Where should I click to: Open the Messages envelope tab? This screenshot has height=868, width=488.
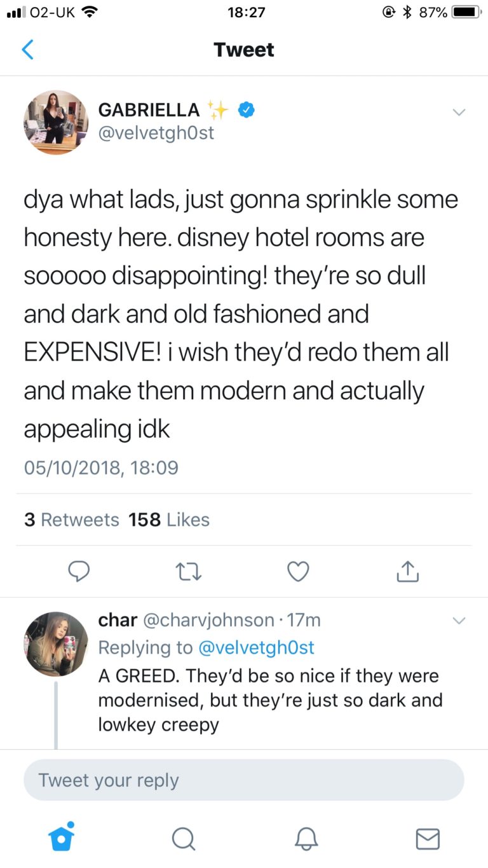tap(427, 839)
